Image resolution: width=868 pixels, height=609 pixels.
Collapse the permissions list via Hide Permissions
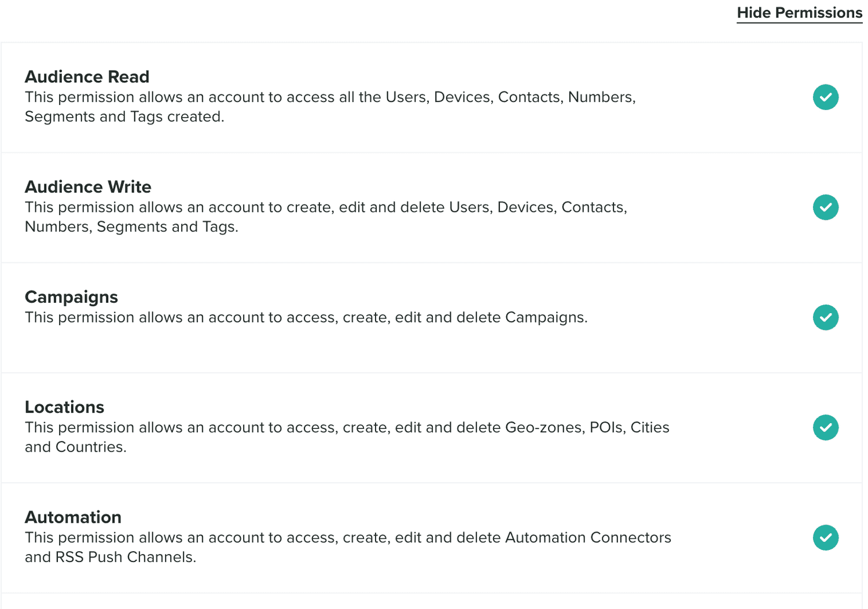click(x=799, y=12)
